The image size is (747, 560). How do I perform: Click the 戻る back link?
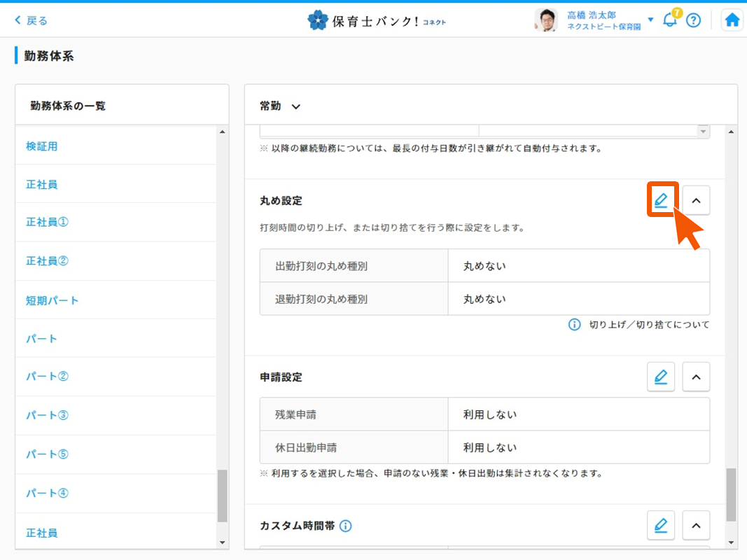(x=31, y=20)
